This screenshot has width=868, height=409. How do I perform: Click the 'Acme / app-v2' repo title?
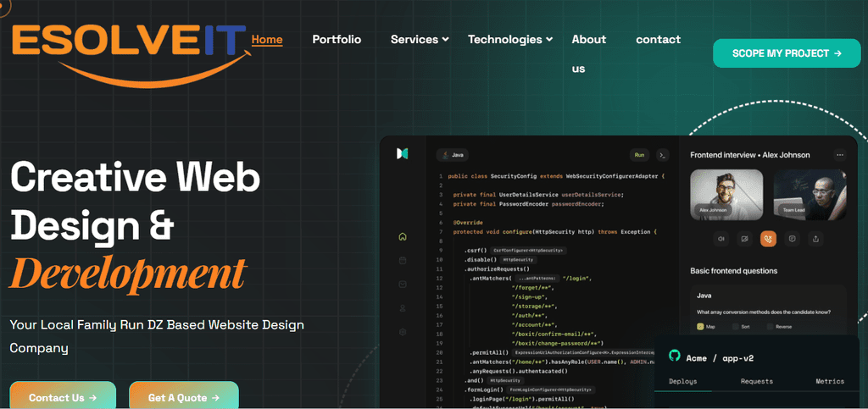tap(720, 358)
